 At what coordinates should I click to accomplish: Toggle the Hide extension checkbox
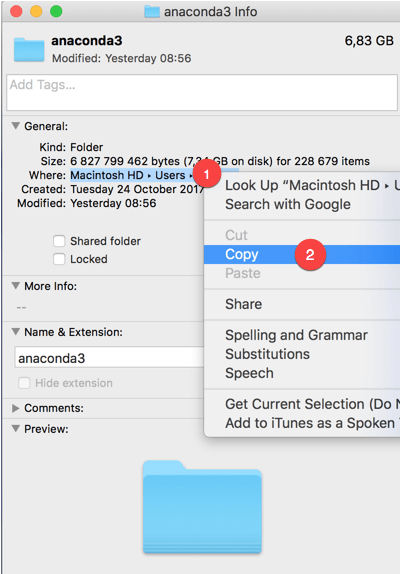(x=24, y=383)
